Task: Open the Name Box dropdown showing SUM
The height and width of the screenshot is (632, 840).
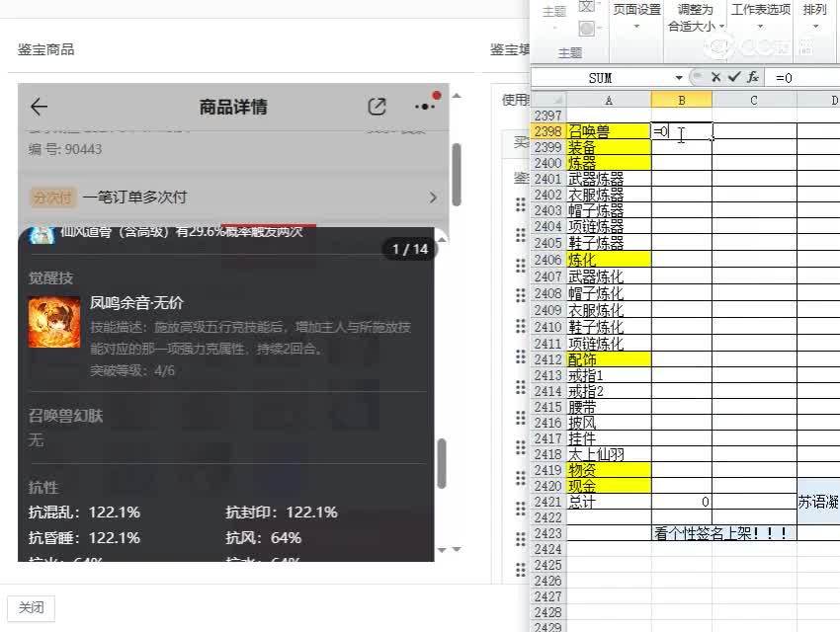Action: tap(679, 77)
